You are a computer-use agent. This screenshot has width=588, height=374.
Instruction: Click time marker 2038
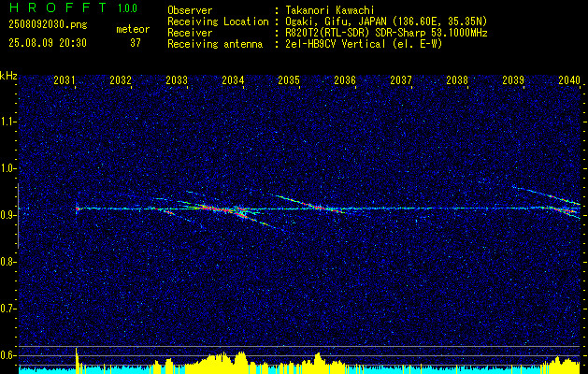pos(457,80)
